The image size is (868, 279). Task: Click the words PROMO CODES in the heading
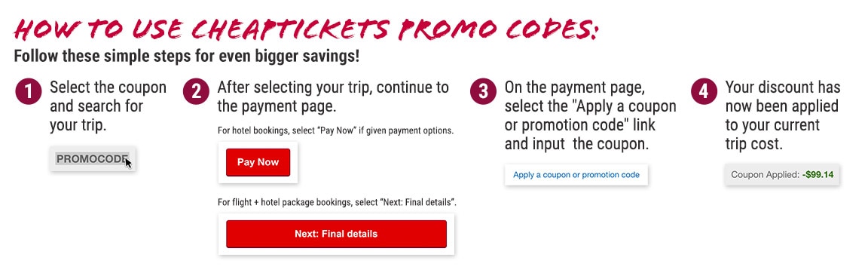click(x=499, y=29)
